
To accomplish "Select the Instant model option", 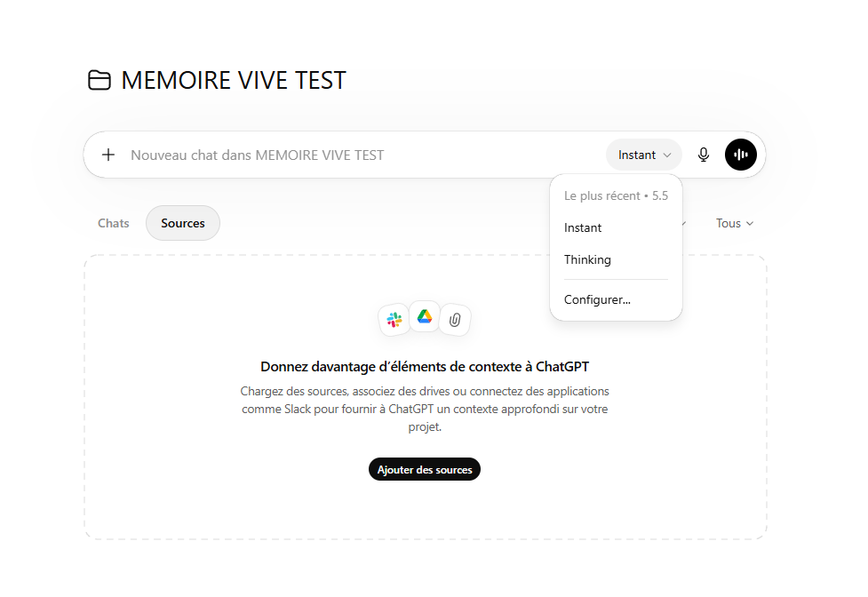I will 616,228.
